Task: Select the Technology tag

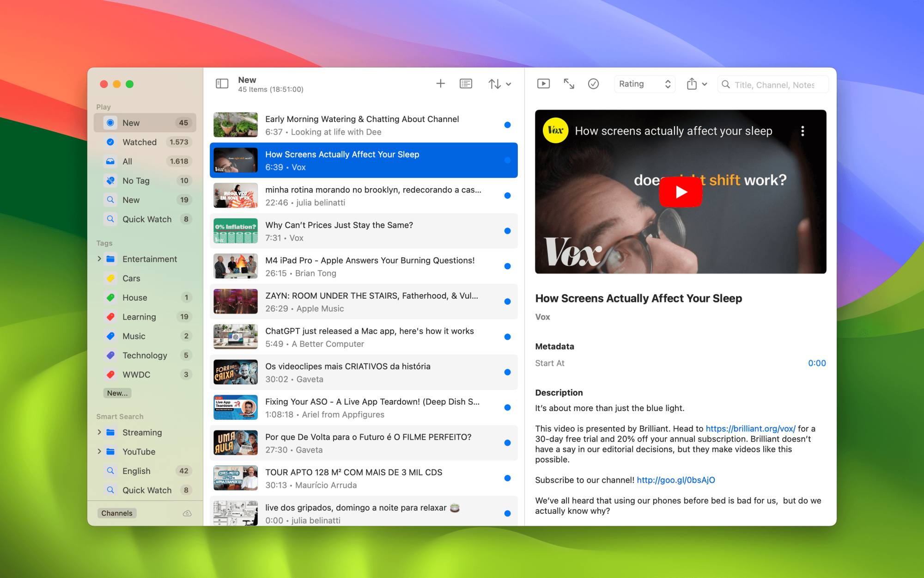Action: (x=145, y=355)
